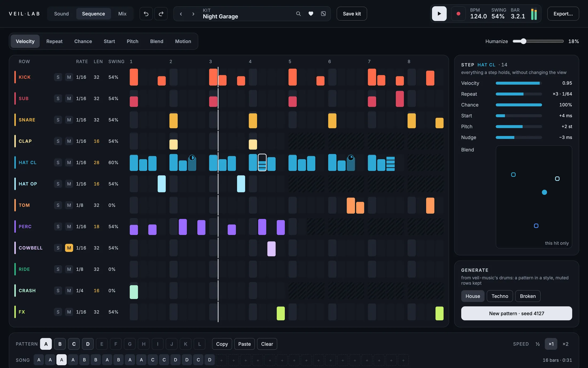Adjust the Humanize slider handle
The height and width of the screenshot is (368, 588).
523,41
